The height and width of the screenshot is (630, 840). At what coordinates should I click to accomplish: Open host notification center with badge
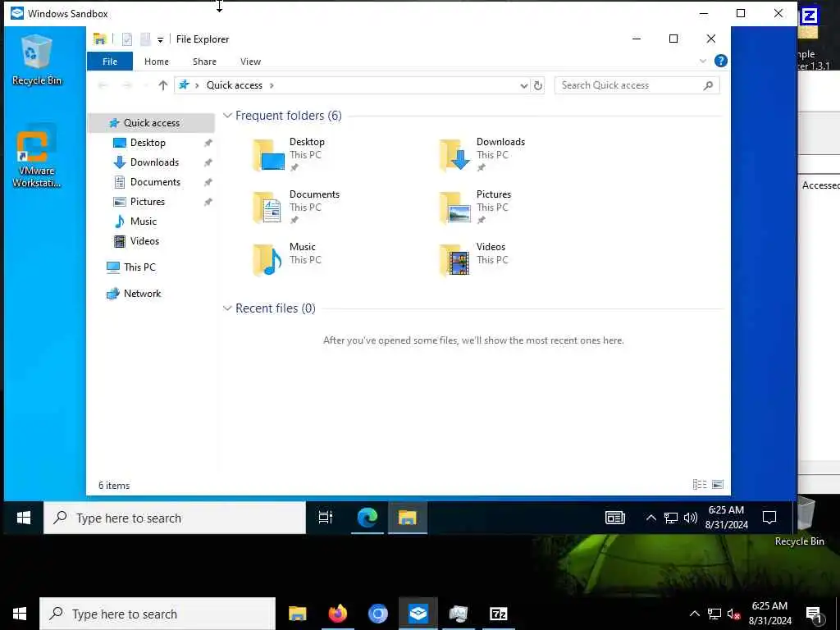tap(814, 614)
